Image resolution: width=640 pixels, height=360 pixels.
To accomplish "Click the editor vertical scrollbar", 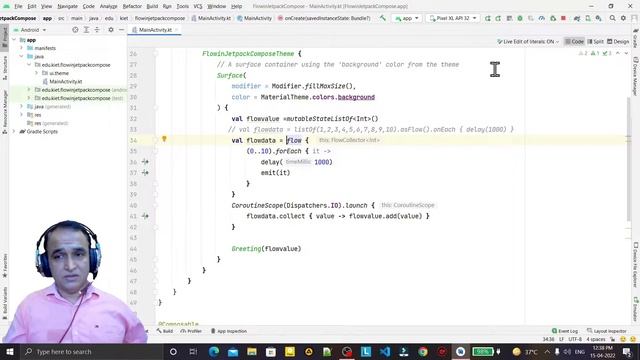I will click(629, 158).
